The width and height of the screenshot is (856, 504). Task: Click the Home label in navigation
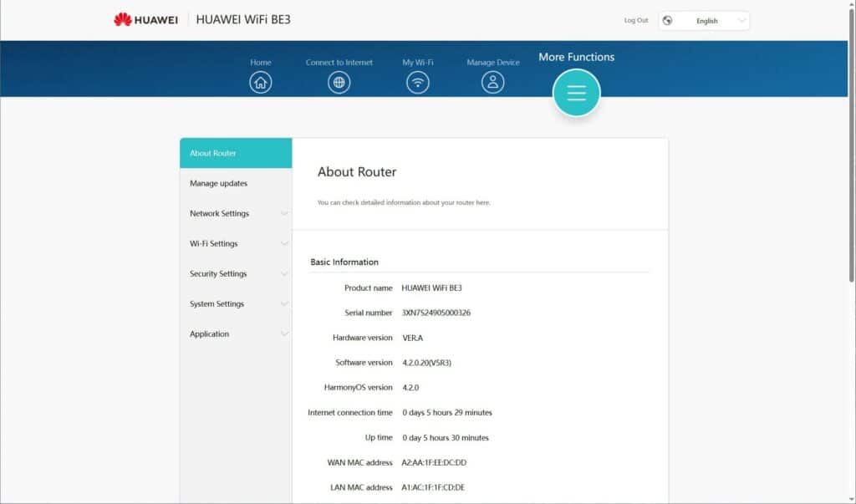click(x=261, y=62)
